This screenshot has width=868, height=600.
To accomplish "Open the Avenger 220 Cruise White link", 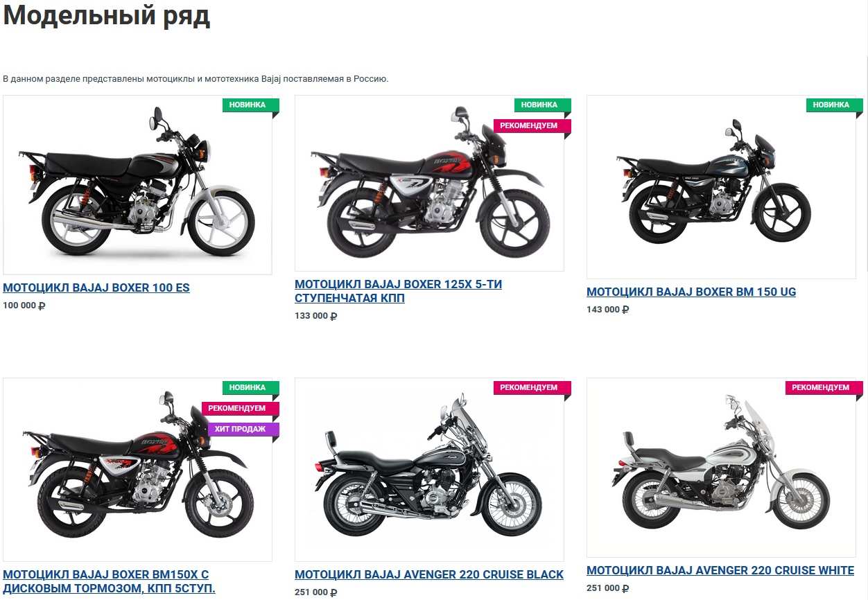I will 720,570.
